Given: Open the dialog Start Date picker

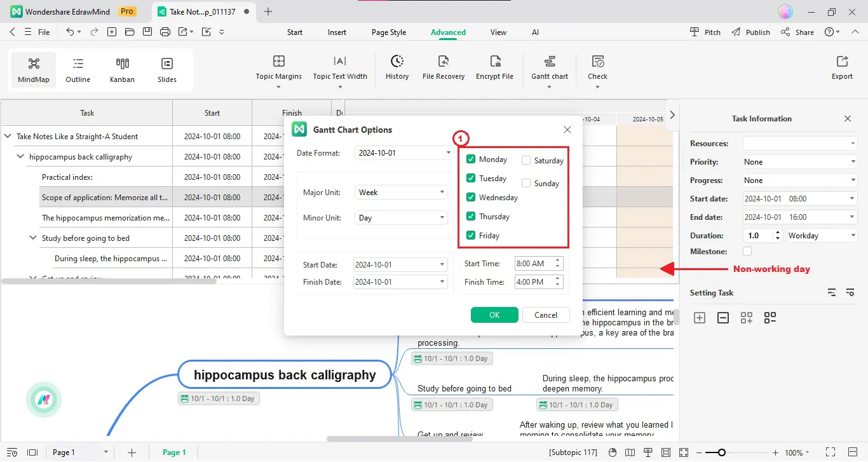Looking at the screenshot, I should 400,264.
